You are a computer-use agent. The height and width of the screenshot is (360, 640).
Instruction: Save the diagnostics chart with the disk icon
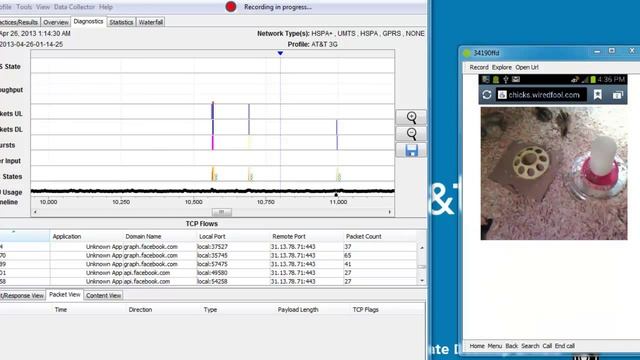coord(411,150)
